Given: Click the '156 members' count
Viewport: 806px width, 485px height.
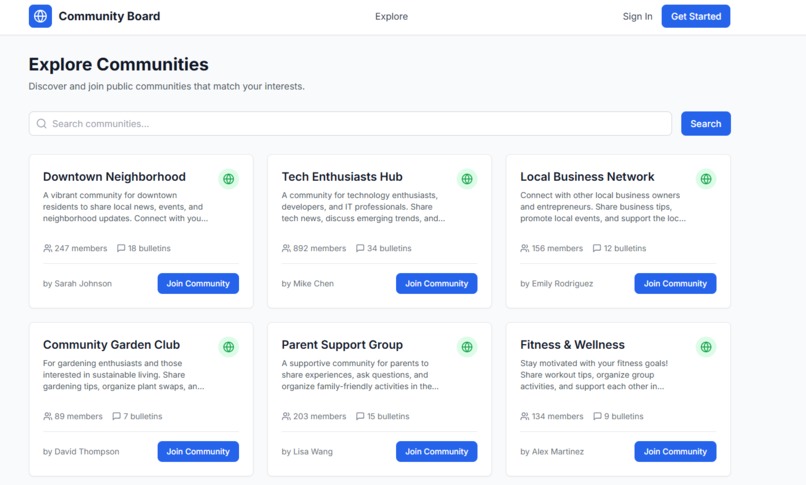Looking at the screenshot, I should [557, 248].
